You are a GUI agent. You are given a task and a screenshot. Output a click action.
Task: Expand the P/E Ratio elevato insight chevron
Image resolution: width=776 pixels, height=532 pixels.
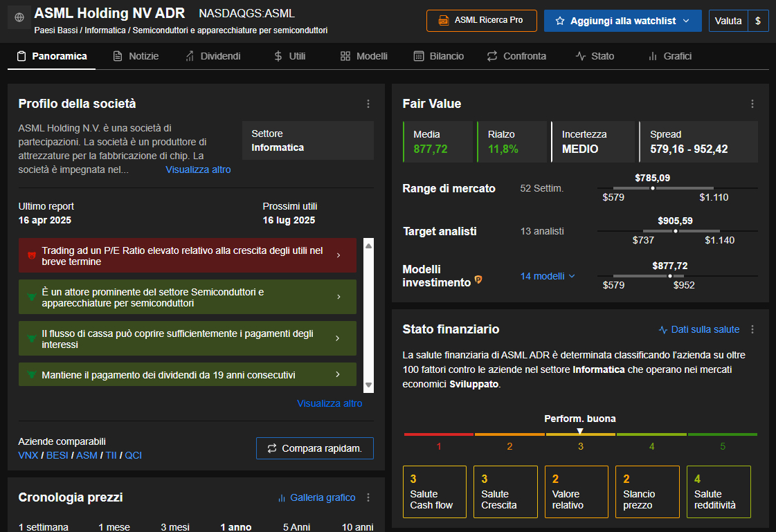339,255
